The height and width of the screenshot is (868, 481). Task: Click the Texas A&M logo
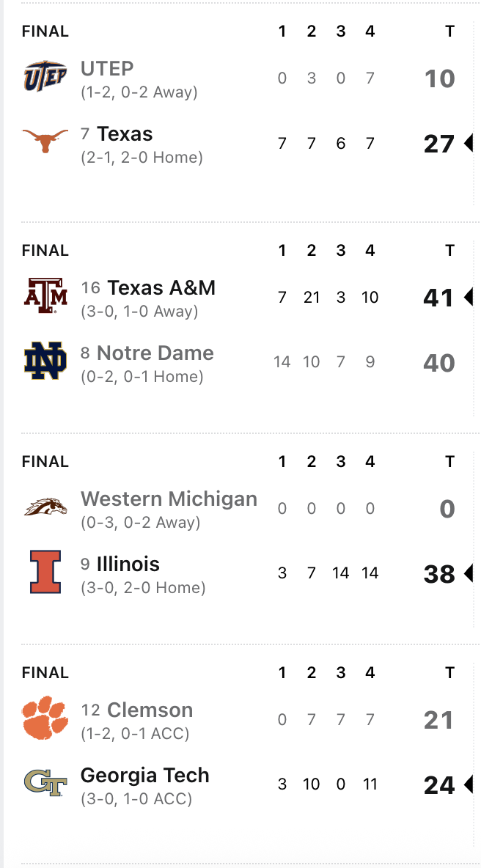[45, 295]
